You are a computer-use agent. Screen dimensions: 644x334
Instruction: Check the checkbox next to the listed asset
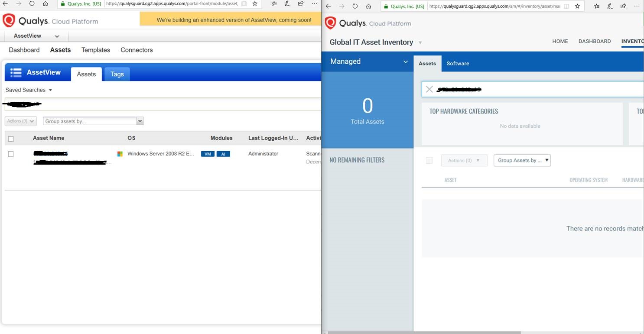(x=11, y=154)
